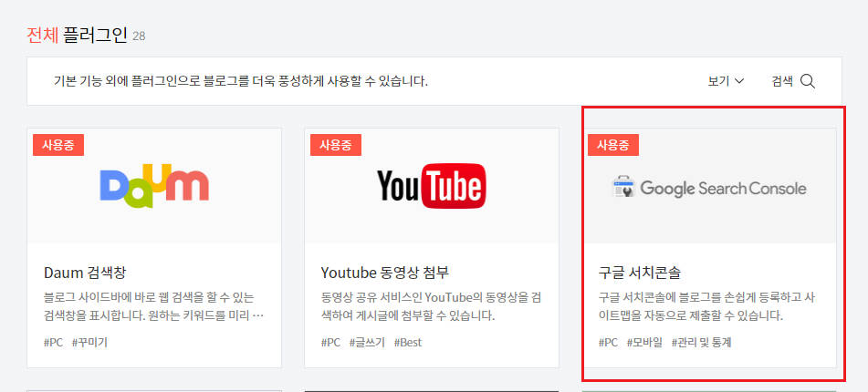Select the Youtube 동영상 첨부 plugin title
868x392 pixels.
pyautogui.click(x=385, y=273)
